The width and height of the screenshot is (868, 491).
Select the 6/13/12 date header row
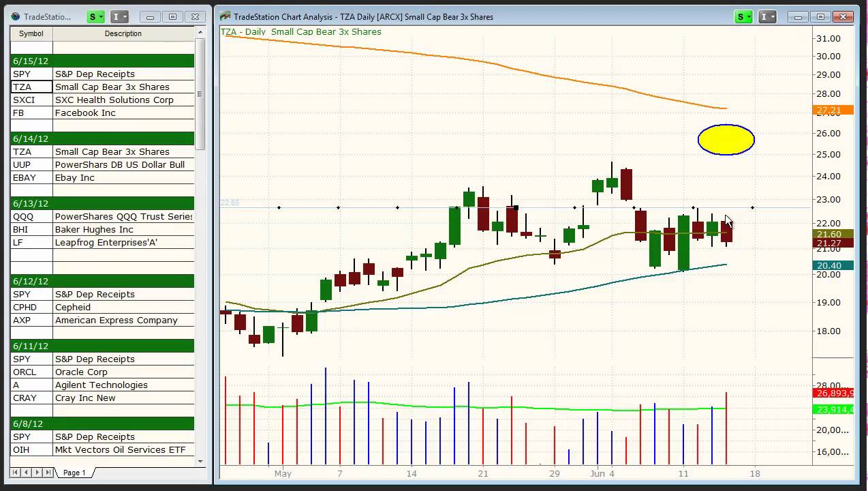(x=102, y=203)
